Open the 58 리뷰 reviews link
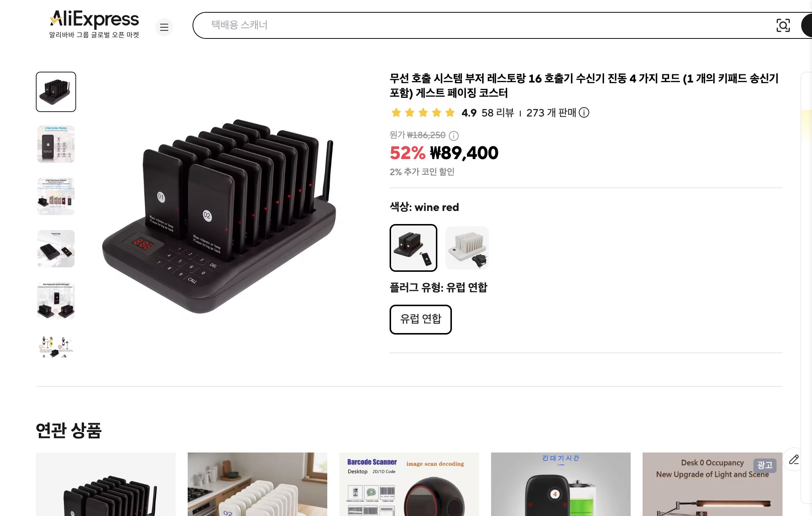Viewport: 812px width, 516px height. pos(499,113)
